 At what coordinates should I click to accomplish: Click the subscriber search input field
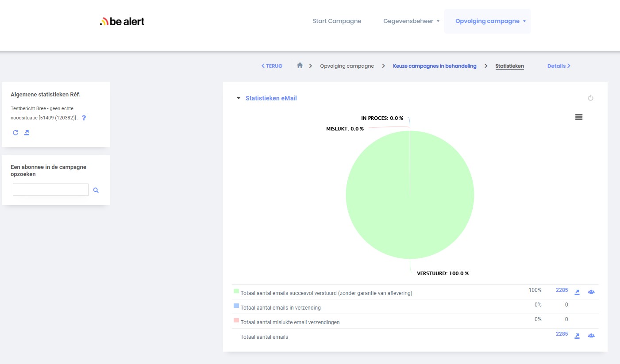click(x=50, y=190)
